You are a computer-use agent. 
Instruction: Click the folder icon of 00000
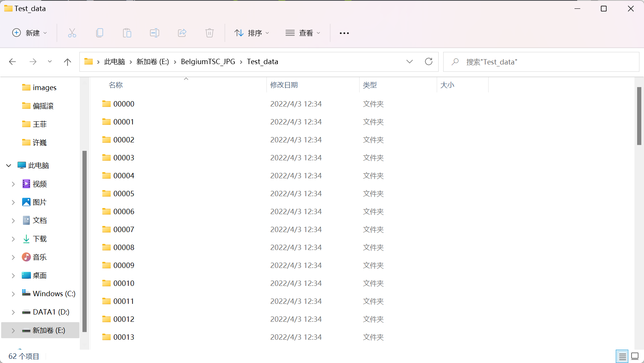tap(107, 104)
